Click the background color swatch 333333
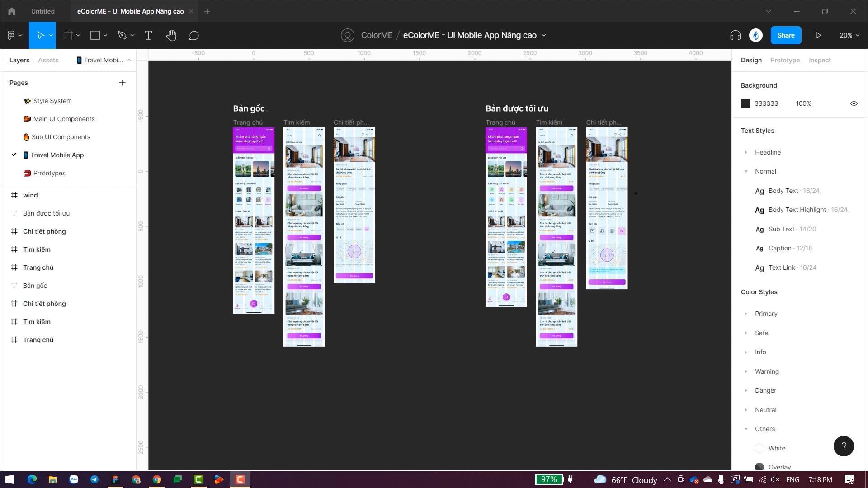This screenshot has height=488, width=868. [x=745, y=103]
